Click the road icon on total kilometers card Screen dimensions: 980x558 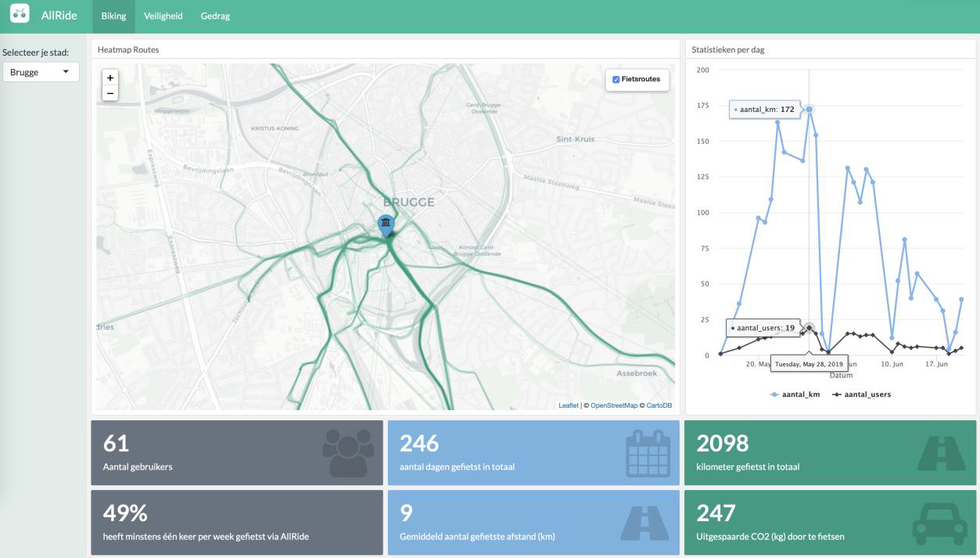(940, 453)
